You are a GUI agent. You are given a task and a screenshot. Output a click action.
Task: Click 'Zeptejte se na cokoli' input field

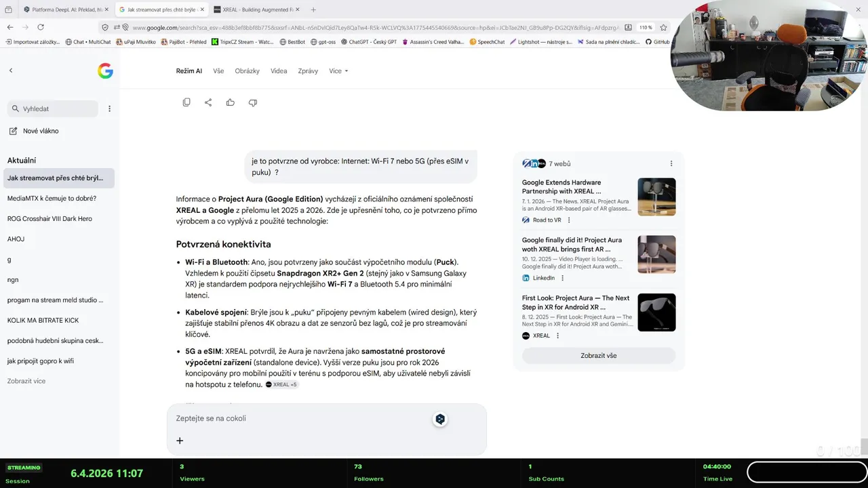click(x=298, y=418)
